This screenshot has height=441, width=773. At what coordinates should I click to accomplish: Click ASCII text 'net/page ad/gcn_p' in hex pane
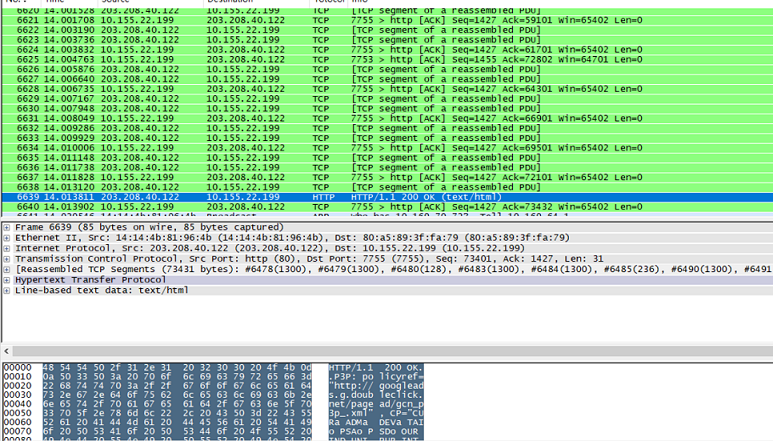tap(376, 404)
